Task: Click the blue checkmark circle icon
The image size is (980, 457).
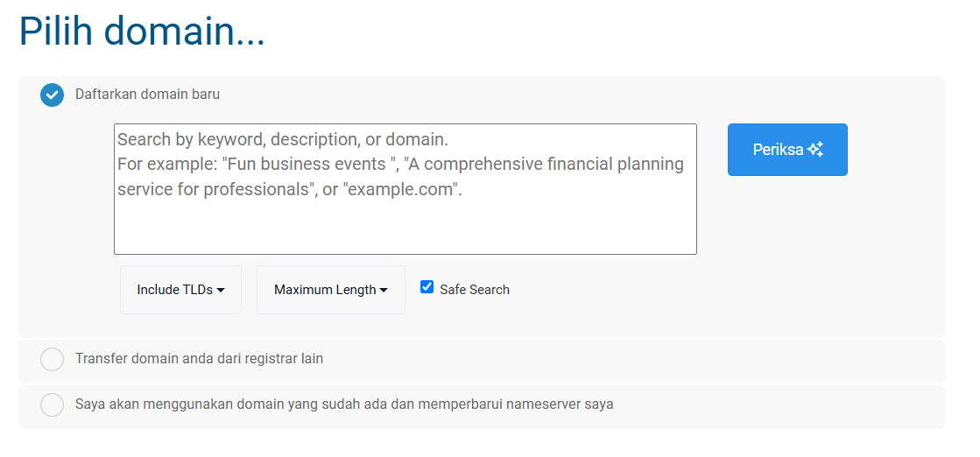Action: [52, 95]
